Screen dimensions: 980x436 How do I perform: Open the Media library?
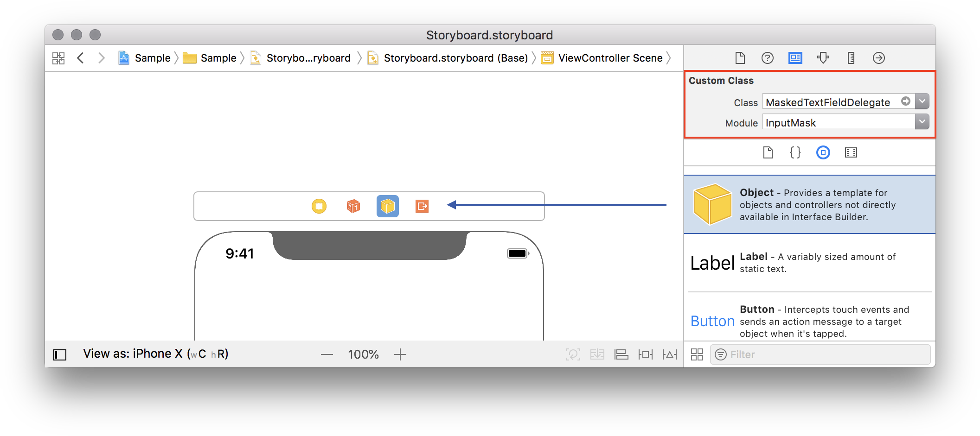point(851,152)
